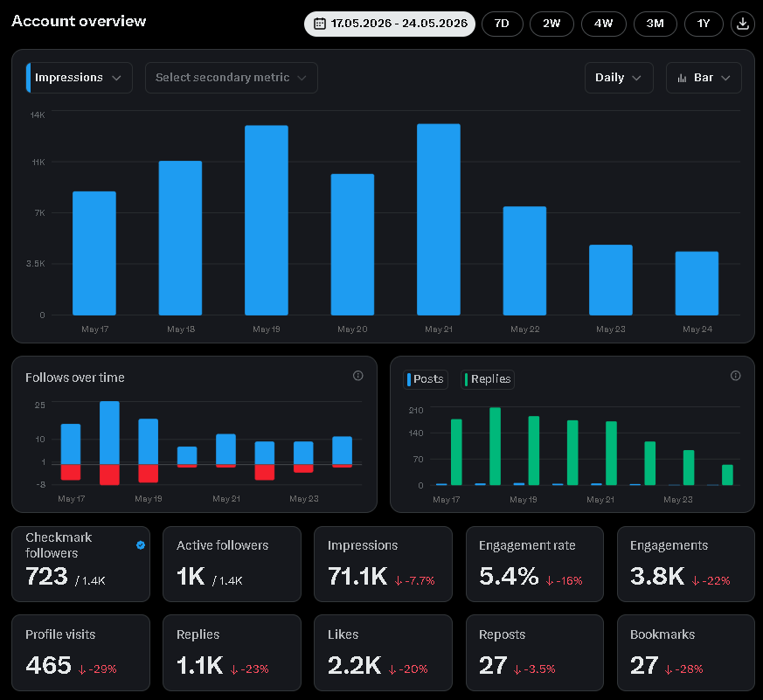Toggle the Posts series legend
Screen dimensions: 763x700
click(426, 379)
